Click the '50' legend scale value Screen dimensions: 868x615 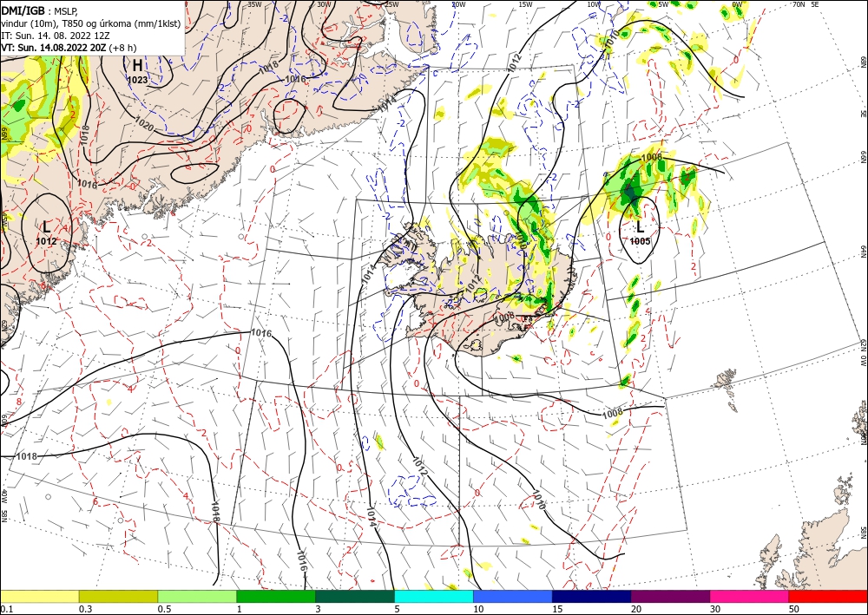pyautogui.click(x=794, y=609)
